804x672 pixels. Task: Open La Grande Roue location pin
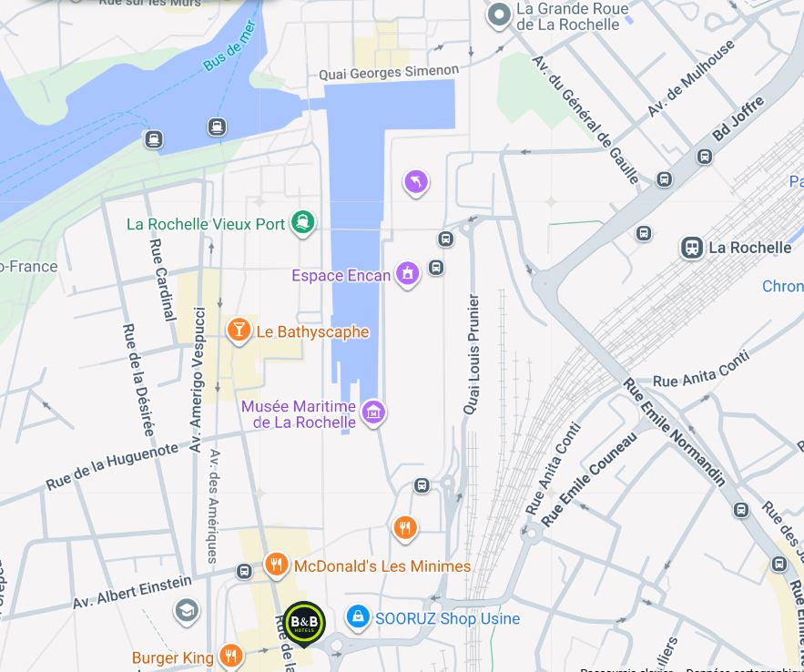tap(499, 15)
